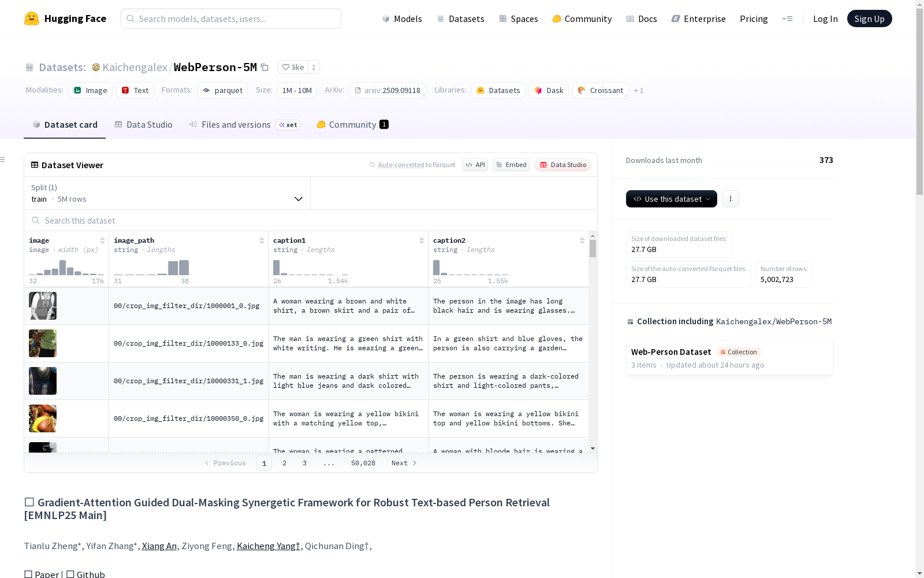
Task: Click the Hugging Face logo icon
Action: click(x=32, y=18)
